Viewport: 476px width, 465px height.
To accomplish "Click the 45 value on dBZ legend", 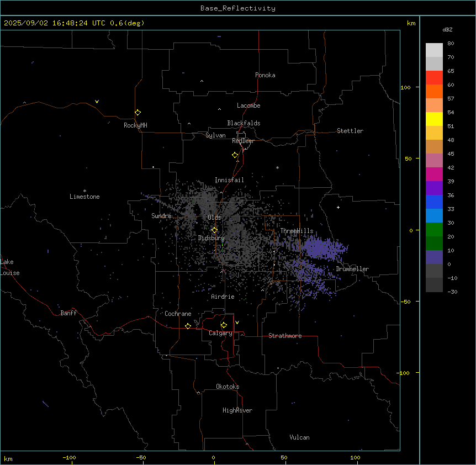I will coord(451,154).
